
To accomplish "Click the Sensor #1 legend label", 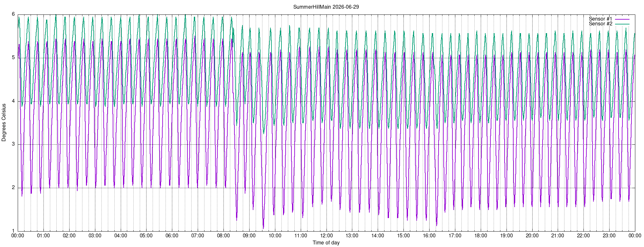I will pos(601,19).
